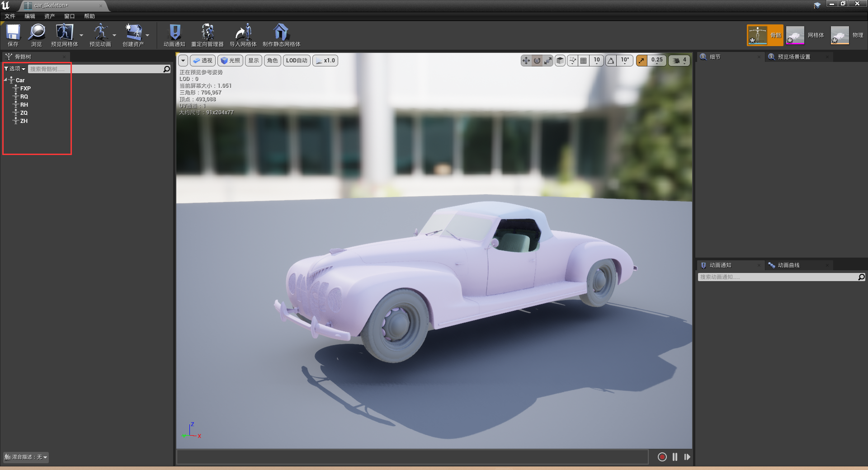Image resolution: width=868 pixels, height=470 pixels.
Task: Click the search icon in skeleton tree
Action: pyautogui.click(x=167, y=69)
